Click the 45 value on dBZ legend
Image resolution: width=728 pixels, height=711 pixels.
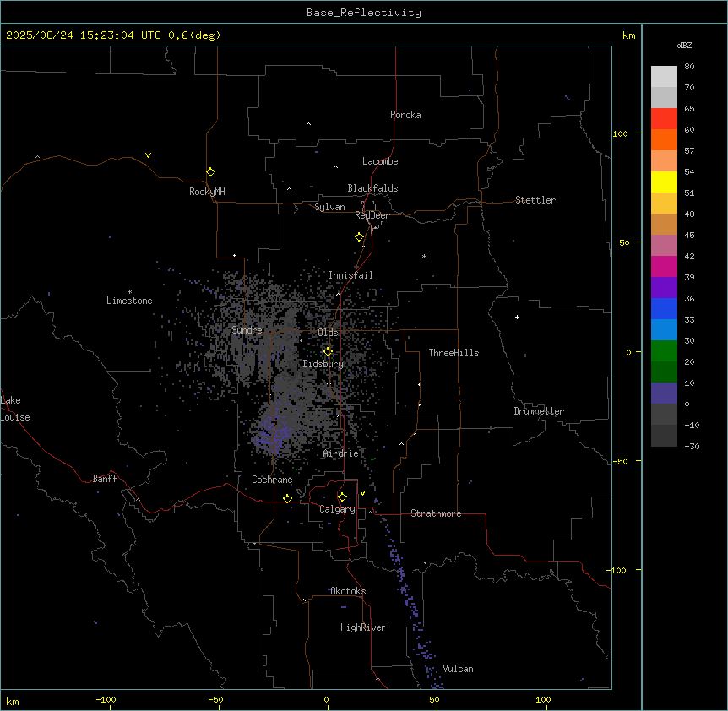click(689, 236)
